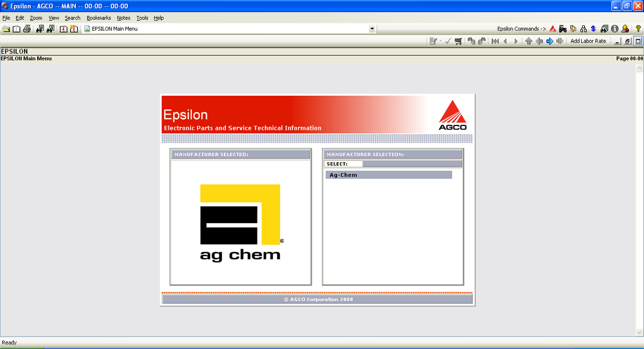The image size is (644, 349).
Task: Go to next page triangle icon
Action: pyautogui.click(x=516, y=41)
